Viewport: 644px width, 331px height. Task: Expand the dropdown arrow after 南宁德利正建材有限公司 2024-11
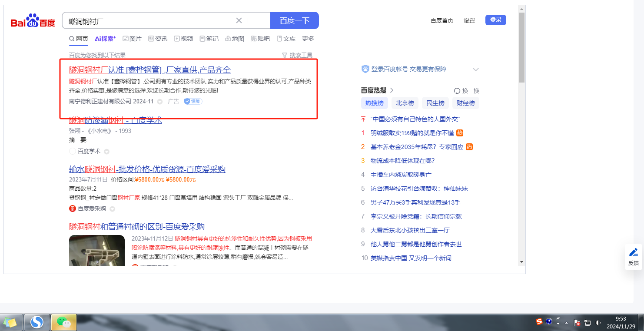(160, 102)
